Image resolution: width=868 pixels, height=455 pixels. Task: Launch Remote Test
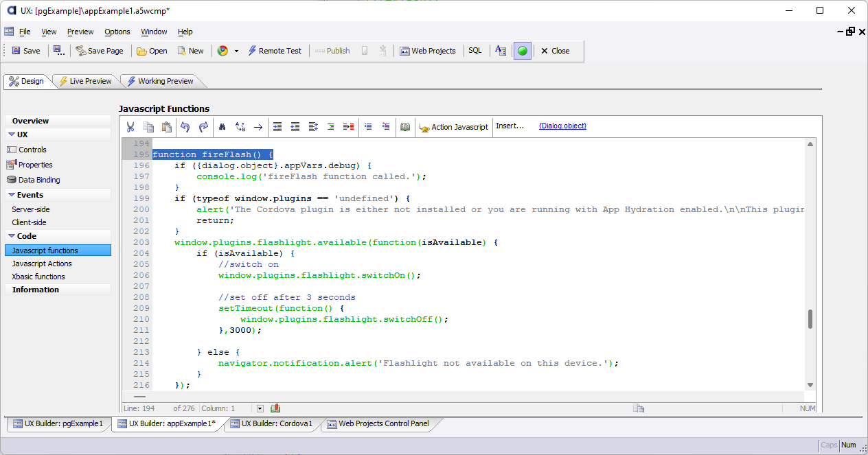pos(275,51)
